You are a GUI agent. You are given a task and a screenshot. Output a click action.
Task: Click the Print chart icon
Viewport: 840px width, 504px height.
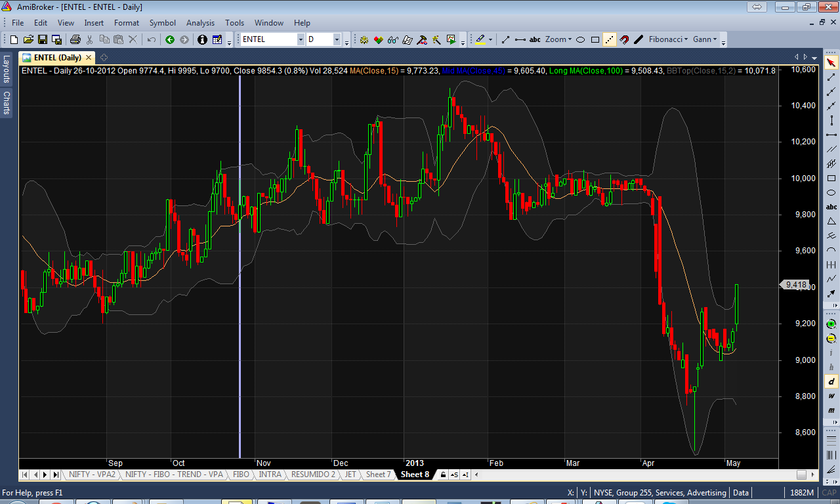[x=75, y=39]
